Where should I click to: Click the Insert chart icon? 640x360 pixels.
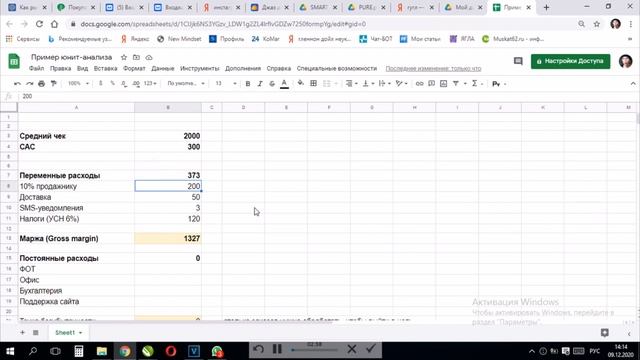coord(443,83)
